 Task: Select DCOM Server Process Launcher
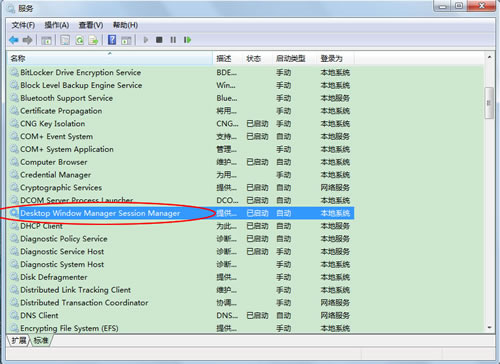(x=180, y=200)
